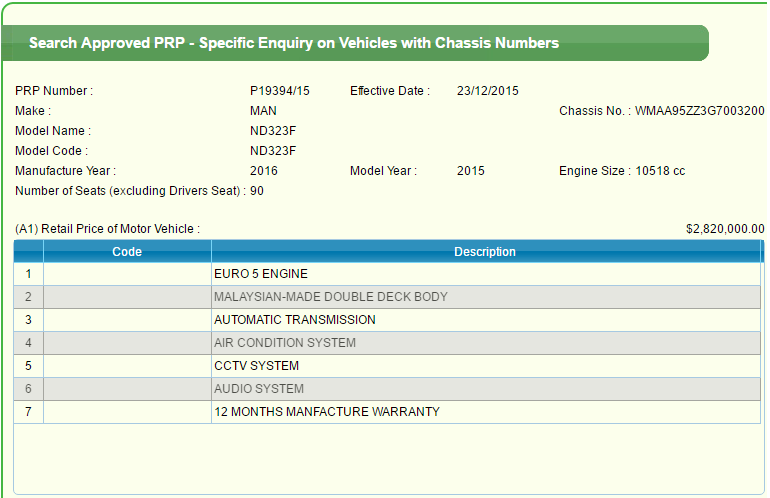
Task: Click the Model Name value ND323F
Action: tap(273, 131)
